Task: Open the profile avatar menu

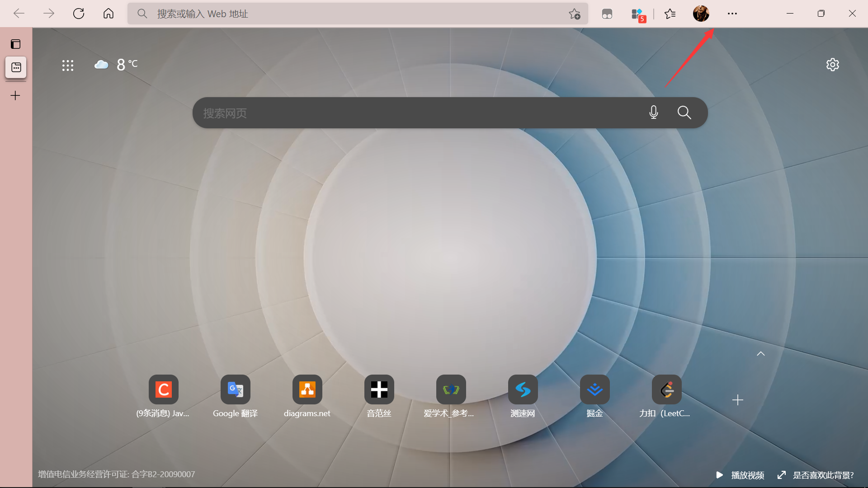Action: tap(701, 14)
